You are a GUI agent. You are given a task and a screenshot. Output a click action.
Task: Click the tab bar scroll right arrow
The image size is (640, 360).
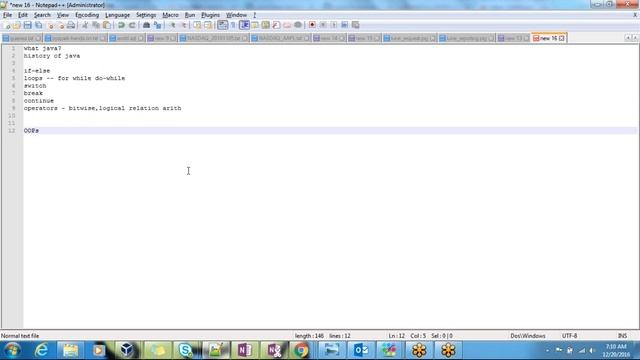pos(635,38)
